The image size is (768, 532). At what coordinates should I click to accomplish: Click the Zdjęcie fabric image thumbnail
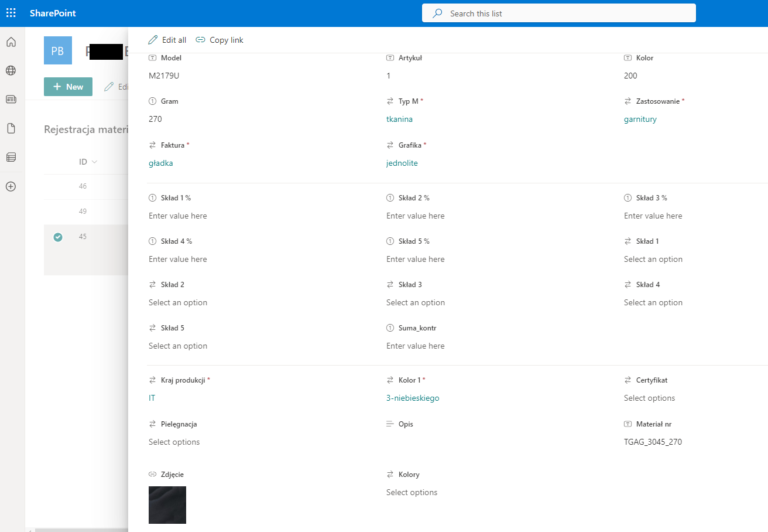pyautogui.click(x=167, y=505)
